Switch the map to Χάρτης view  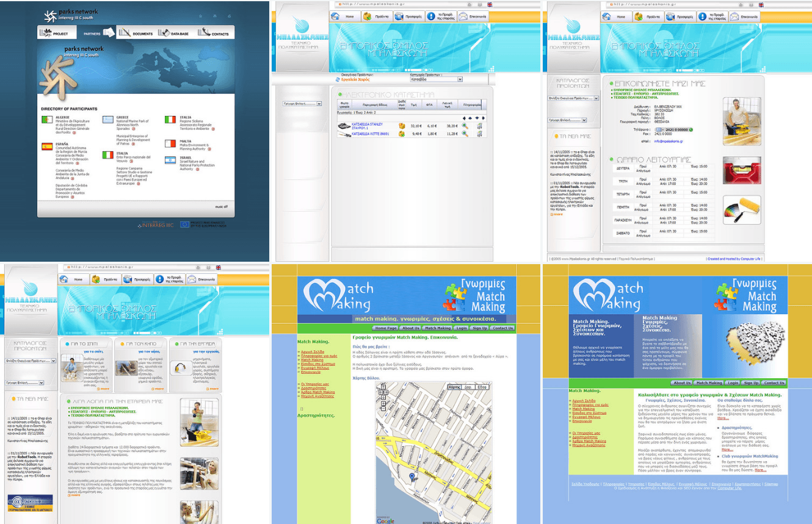click(454, 387)
